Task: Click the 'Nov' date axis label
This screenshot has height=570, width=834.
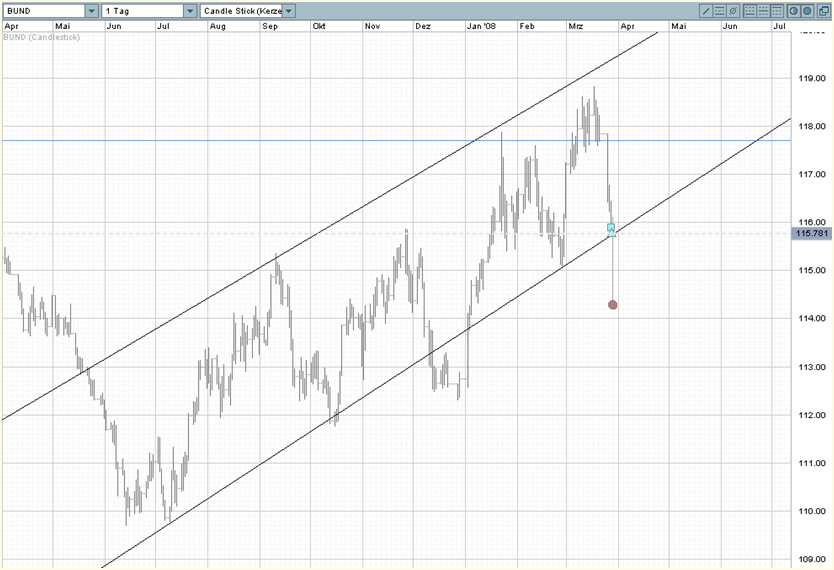Action: [372, 26]
